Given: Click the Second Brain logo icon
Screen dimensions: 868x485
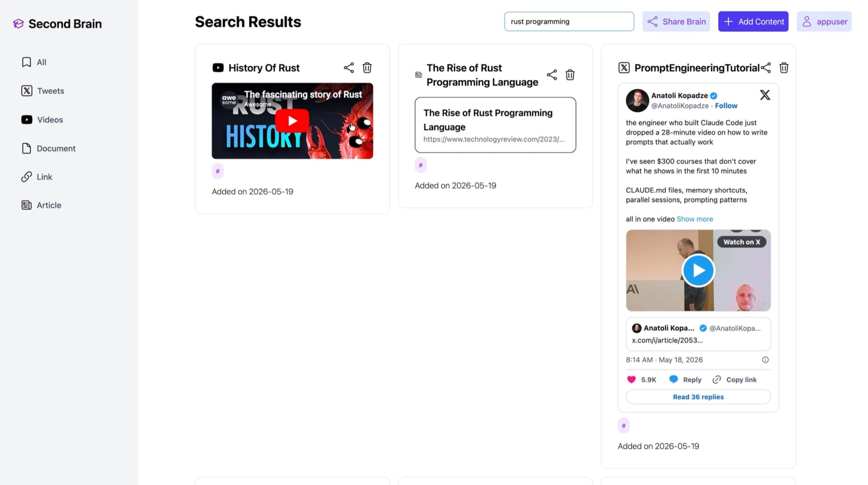Looking at the screenshot, I should [x=18, y=24].
